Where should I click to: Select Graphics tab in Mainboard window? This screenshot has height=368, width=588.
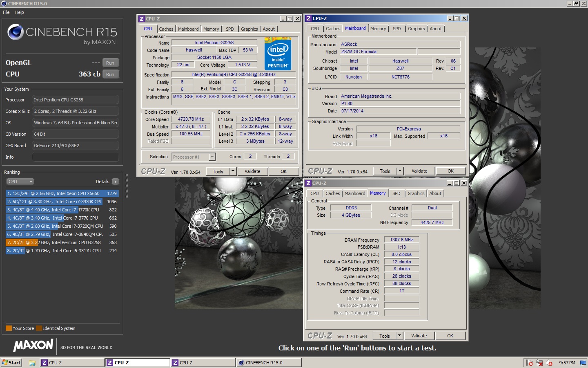point(416,29)
